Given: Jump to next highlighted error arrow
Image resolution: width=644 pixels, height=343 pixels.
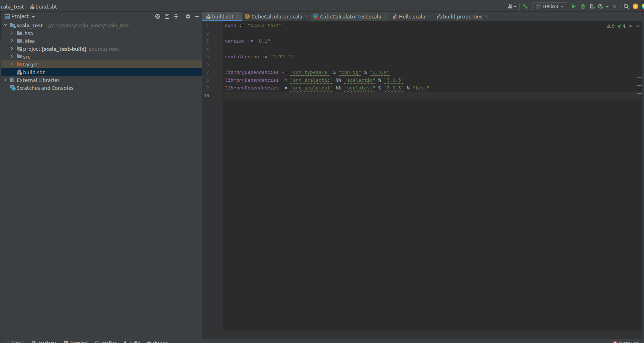Looking at the screenshot, I should pos(638,26).
